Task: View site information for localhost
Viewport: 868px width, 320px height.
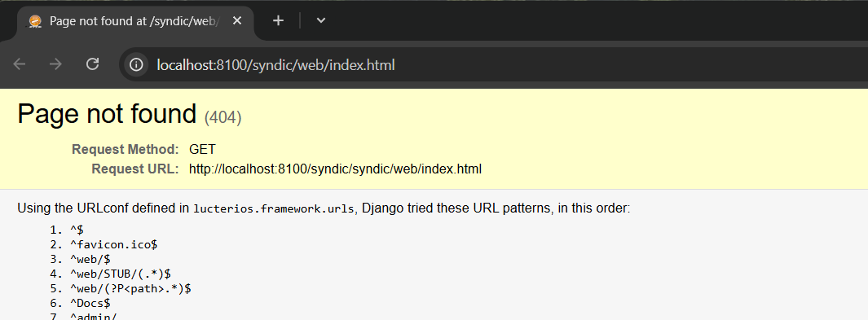Action: point(136,64)
